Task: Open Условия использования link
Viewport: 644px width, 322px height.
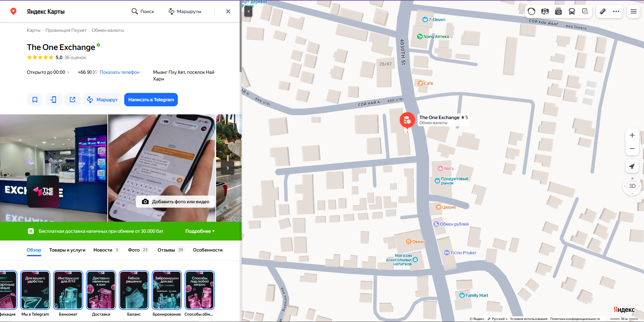Action: pyautogui.click(x=529, y=319)
